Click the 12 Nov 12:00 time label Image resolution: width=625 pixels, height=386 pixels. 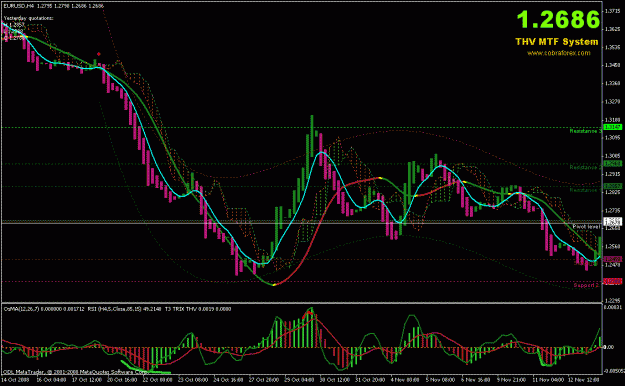point(584,380)
